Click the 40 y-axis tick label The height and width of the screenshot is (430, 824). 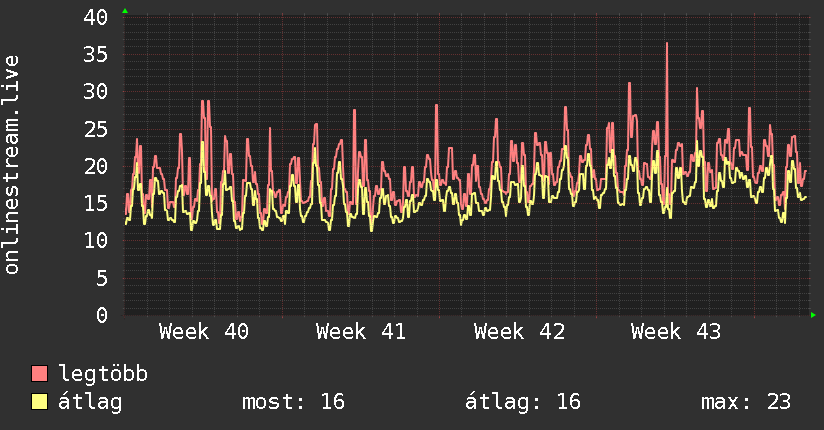coord(96,17)
